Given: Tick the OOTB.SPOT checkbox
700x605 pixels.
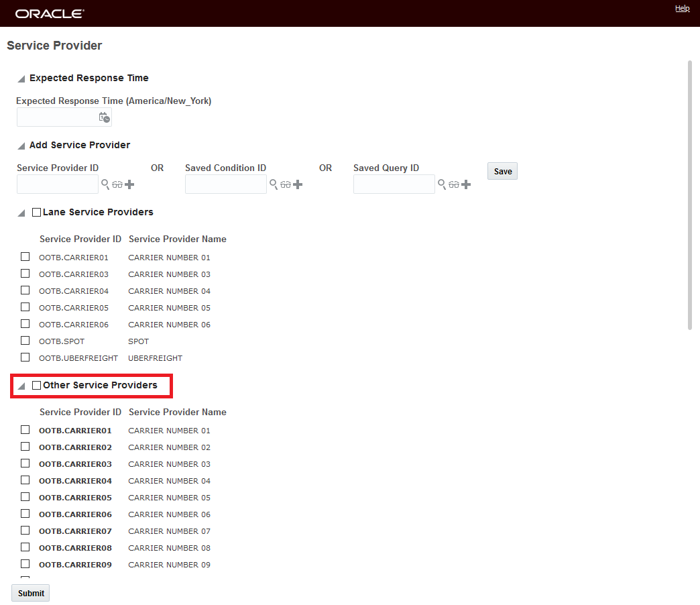Looking at the screenshot, I should pyautogui.click(x=25, y=340).
